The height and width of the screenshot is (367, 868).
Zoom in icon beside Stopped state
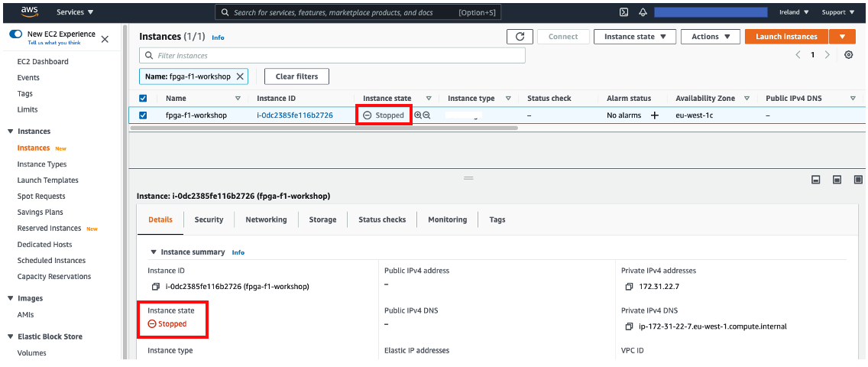(x=418, y=115)
